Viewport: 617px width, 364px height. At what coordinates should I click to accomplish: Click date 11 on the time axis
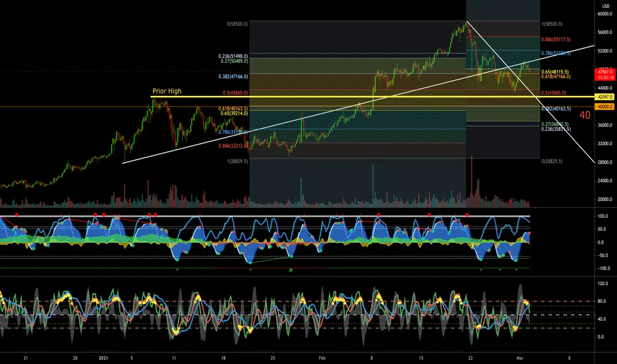click(174, 358)
